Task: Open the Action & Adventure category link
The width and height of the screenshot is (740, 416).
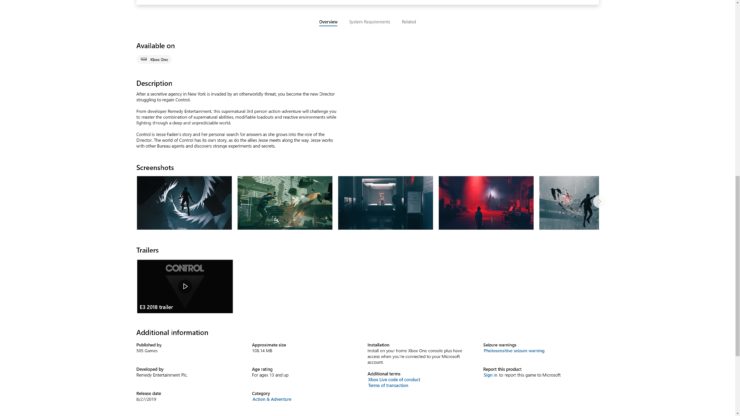Action: pyautogui.click(x=271, y=399)
